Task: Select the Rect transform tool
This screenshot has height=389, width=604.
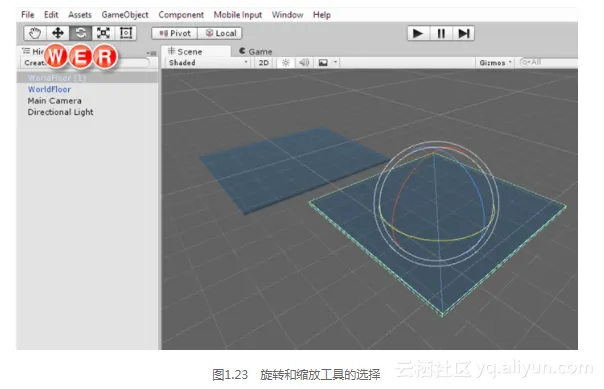Action: (126, 33)
